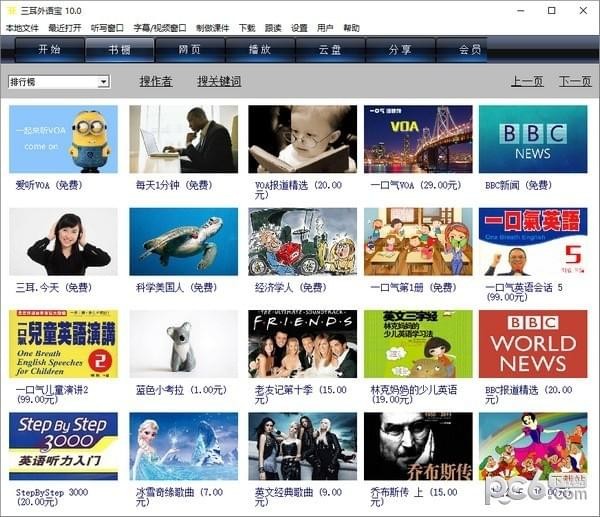Click the 老友记第十季 caption
Image resolution: width=600 pixels, height=517 pixels.
300,394
